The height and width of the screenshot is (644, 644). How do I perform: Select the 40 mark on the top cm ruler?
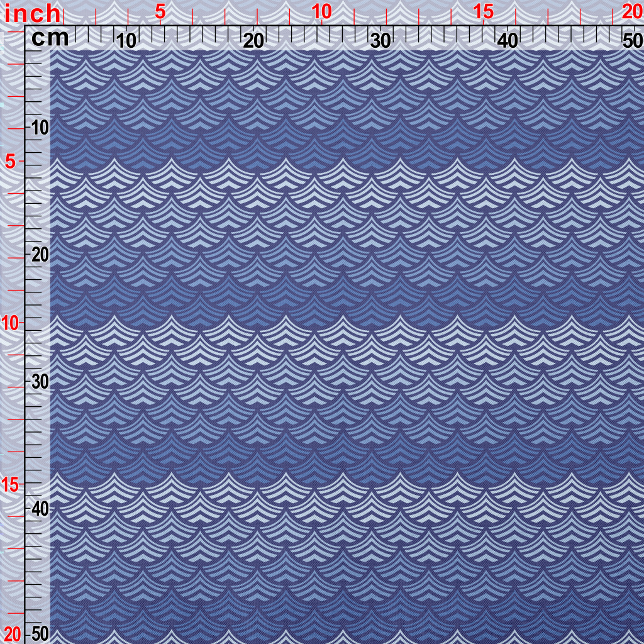(508, 41)
